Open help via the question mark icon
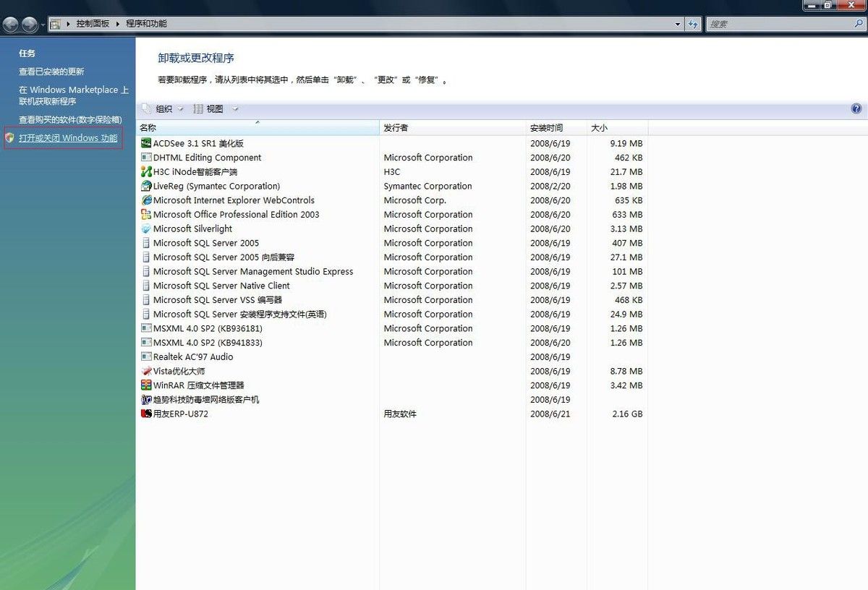868x590 pixels. click(856, 108)
